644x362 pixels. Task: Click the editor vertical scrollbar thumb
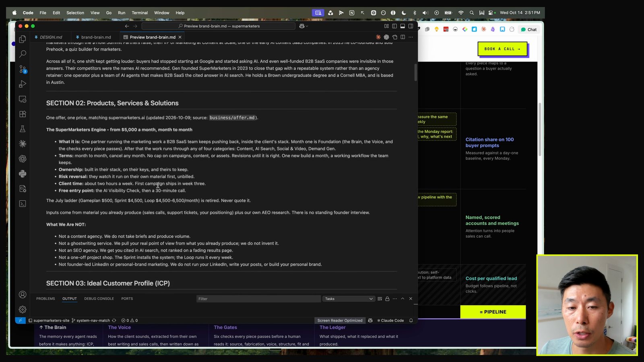[416, 72]
